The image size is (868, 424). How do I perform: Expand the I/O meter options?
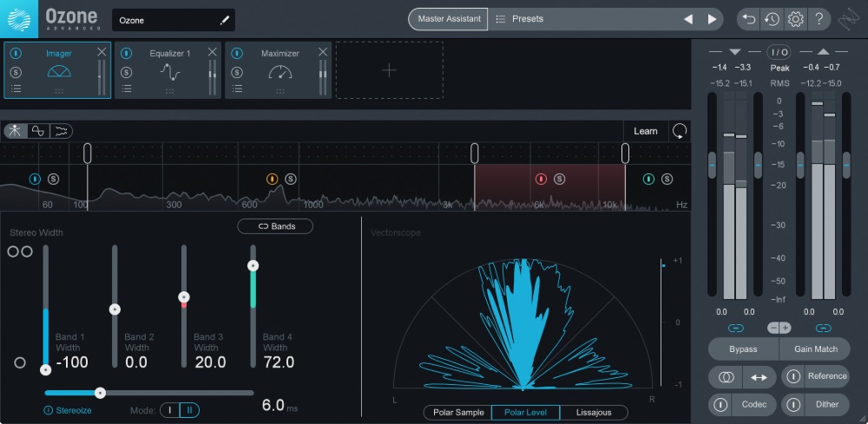click(x=779, y=51)
